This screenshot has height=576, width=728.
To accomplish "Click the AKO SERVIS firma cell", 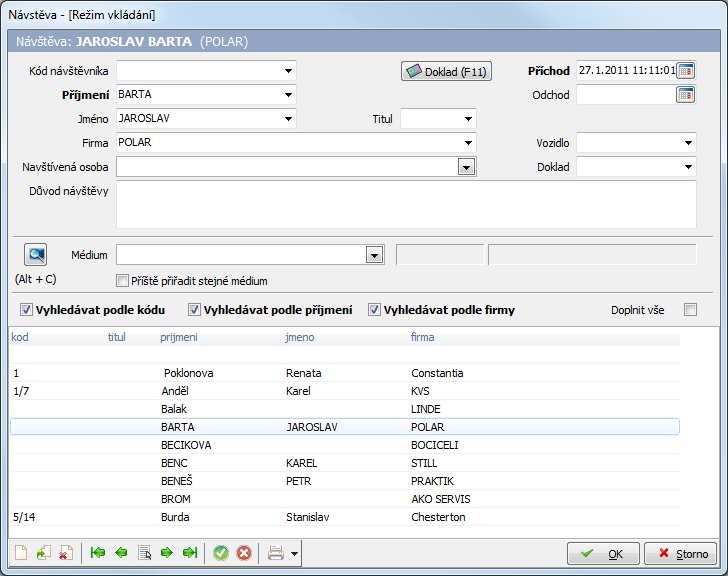I will pyautogui.click(x=441, y=499).
